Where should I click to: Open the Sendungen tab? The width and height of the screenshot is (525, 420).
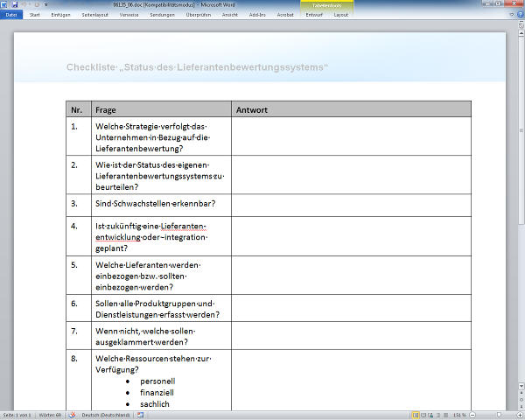(163, 15)
